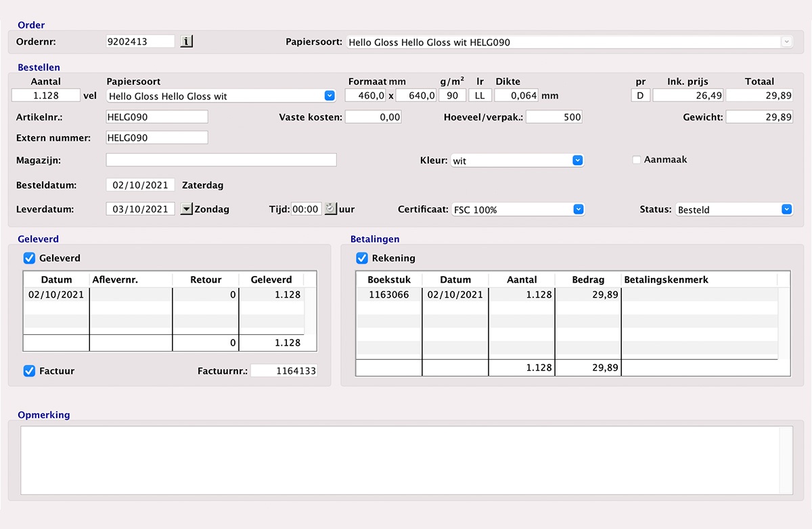Click the Hoeveel/verpak. field
This screenshot has width=812, height=529.
point(554,116)
